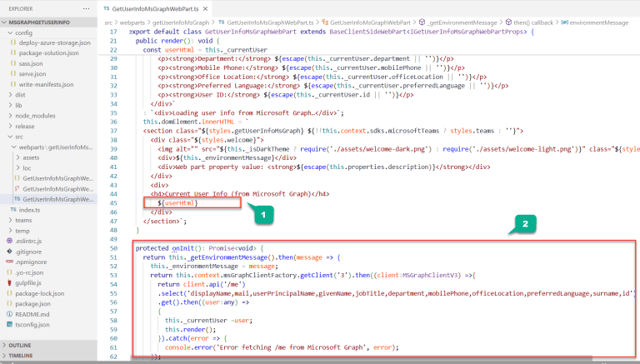
Task: Click 'this.render();' on line 59
Action: point(191,330)
